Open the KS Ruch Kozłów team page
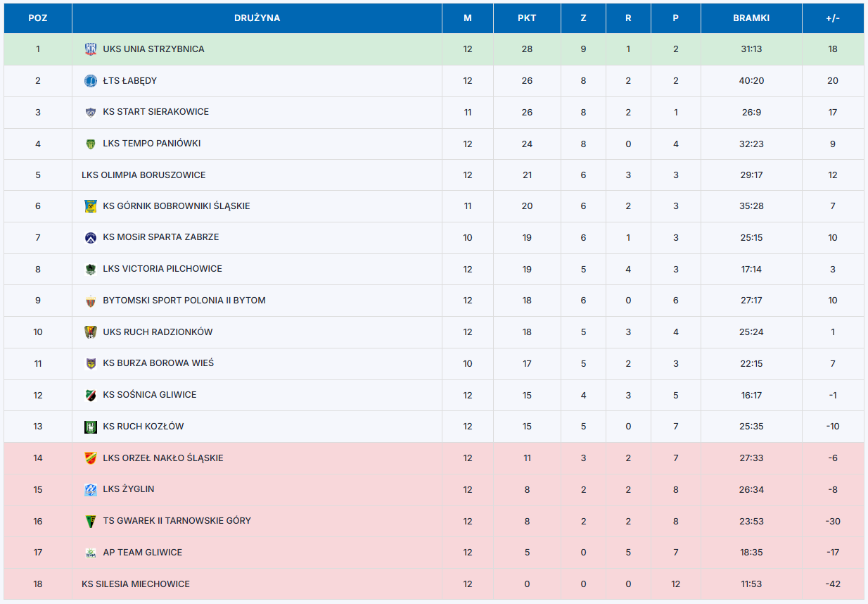The width and height of the screenshot is (868, 604). (x=143, y=427)
